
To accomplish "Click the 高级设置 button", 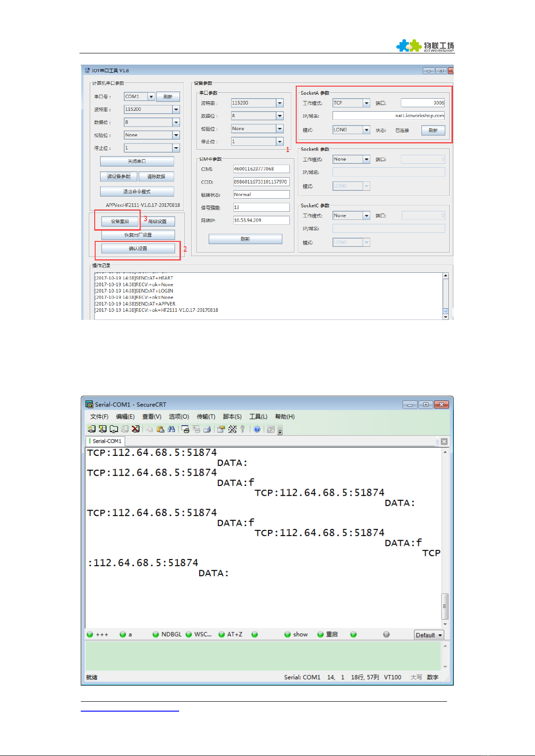I will tap(158, 221).
